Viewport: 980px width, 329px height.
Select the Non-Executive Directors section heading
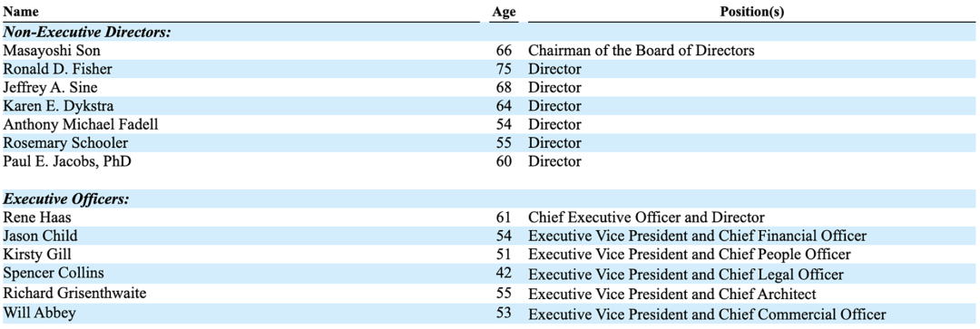(87, 33)
